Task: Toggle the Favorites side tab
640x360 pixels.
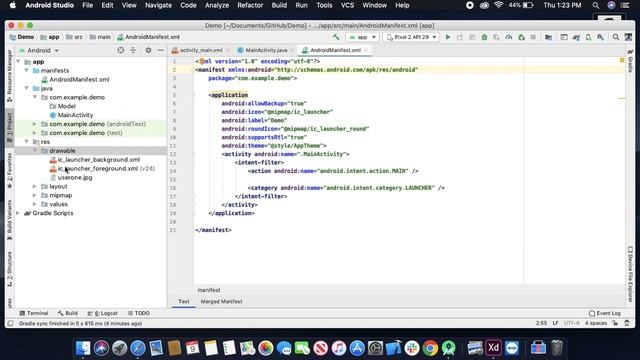Action: (x=9, y=171)
